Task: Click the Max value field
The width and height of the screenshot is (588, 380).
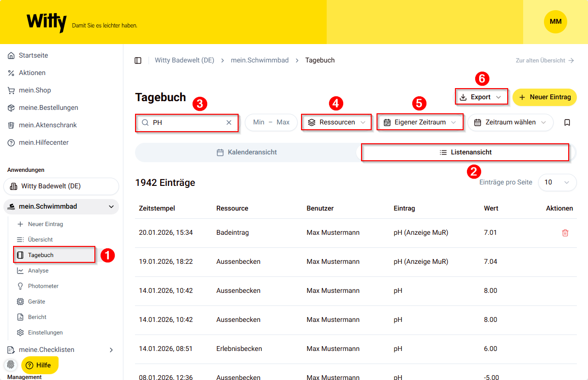Action: click(283, 122)
